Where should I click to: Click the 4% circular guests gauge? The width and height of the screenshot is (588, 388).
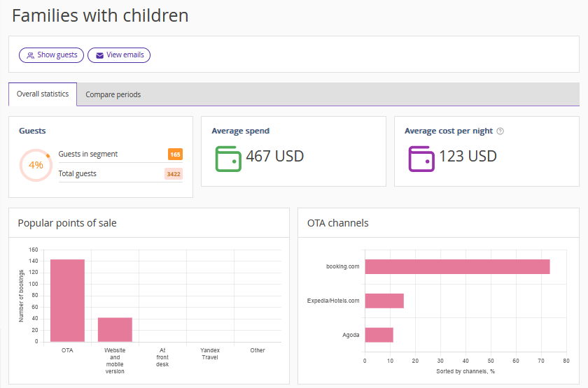36,165
